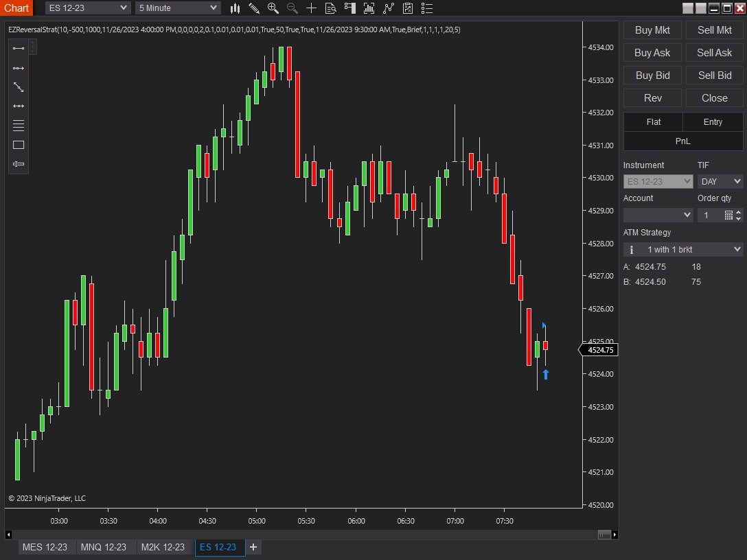
Task: Select the diagonal Extended Line tool
Action: 19,87
